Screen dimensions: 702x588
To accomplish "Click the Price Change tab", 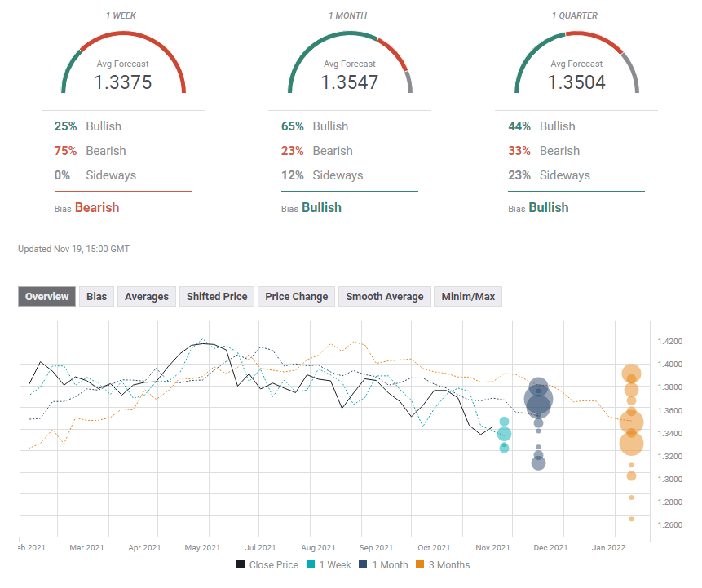I will coord(297,297).
